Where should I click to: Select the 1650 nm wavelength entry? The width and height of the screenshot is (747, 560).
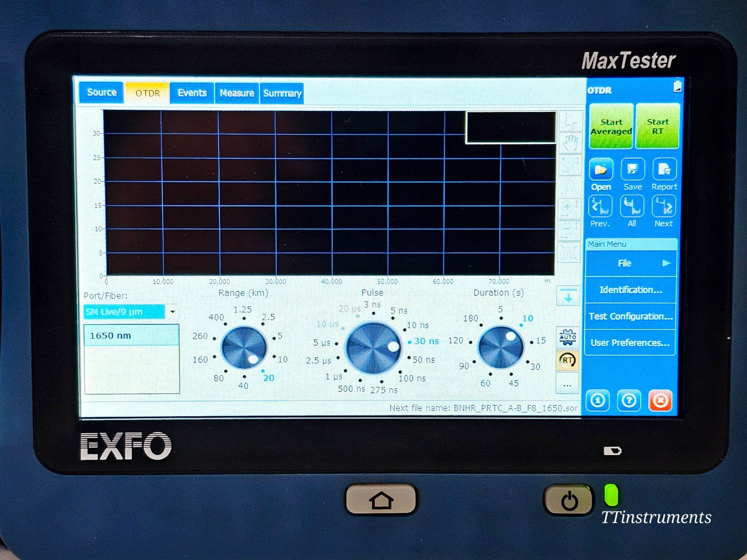point(131,336)
